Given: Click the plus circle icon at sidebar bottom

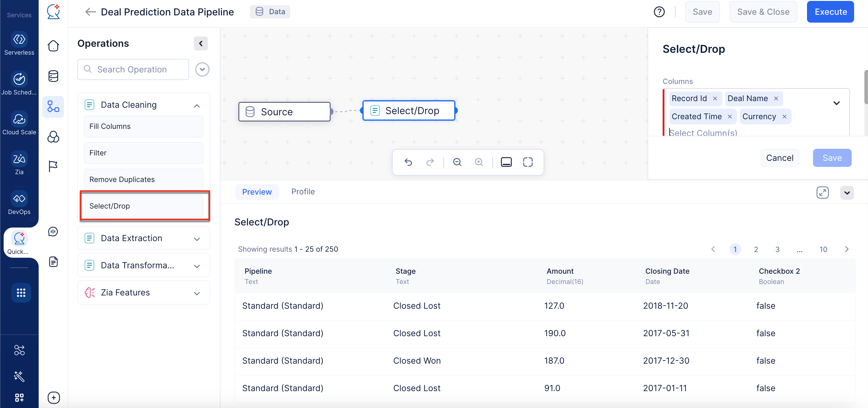Looking at the screenshot, I should tap(53, 397).
